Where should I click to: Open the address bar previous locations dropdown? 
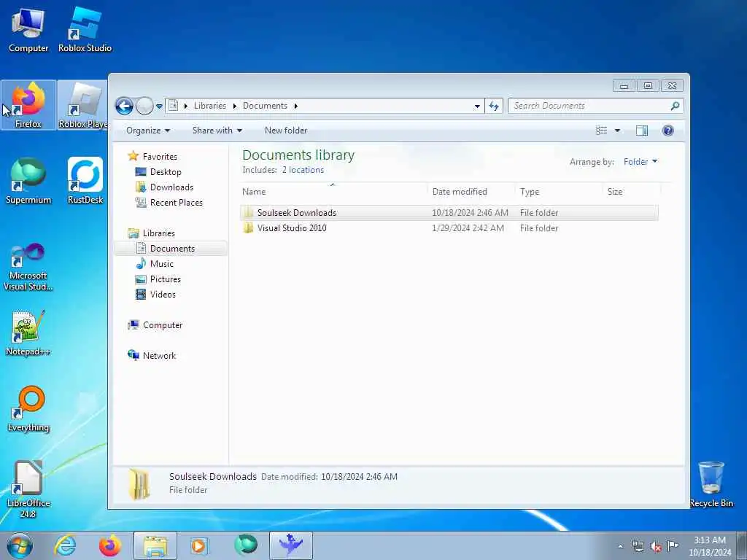tap(477, 106)
